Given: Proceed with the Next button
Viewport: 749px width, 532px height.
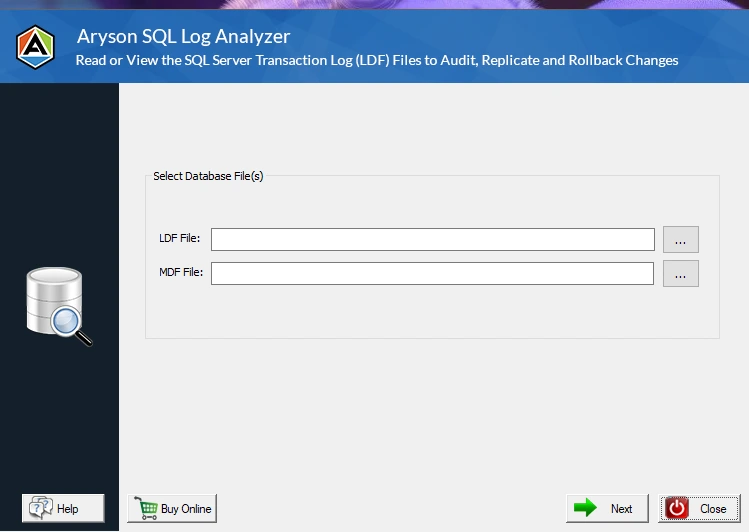Looking at the screenshot, I should (608, 508).
